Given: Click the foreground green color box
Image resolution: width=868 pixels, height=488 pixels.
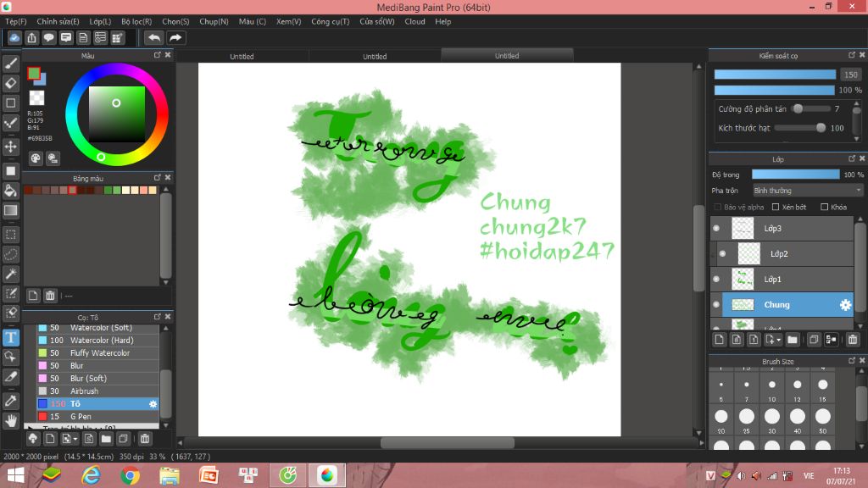Looking at the screenshot, I should coord(34,73).
